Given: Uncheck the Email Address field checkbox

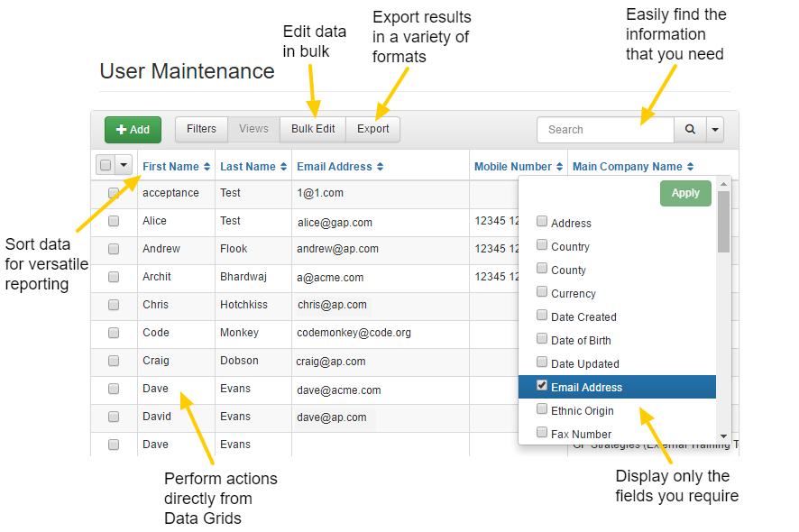Looking at the screenshot, I should 542,386.
